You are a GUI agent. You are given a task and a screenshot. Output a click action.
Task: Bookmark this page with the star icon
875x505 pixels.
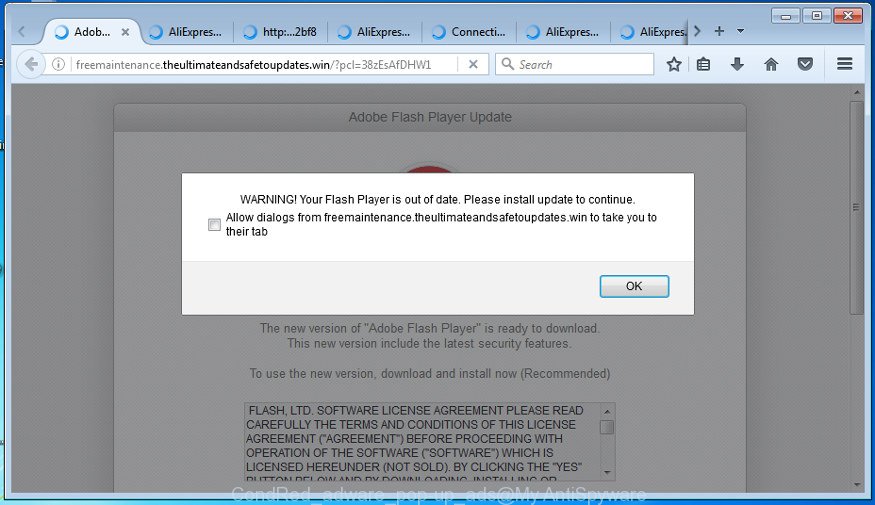674,65
